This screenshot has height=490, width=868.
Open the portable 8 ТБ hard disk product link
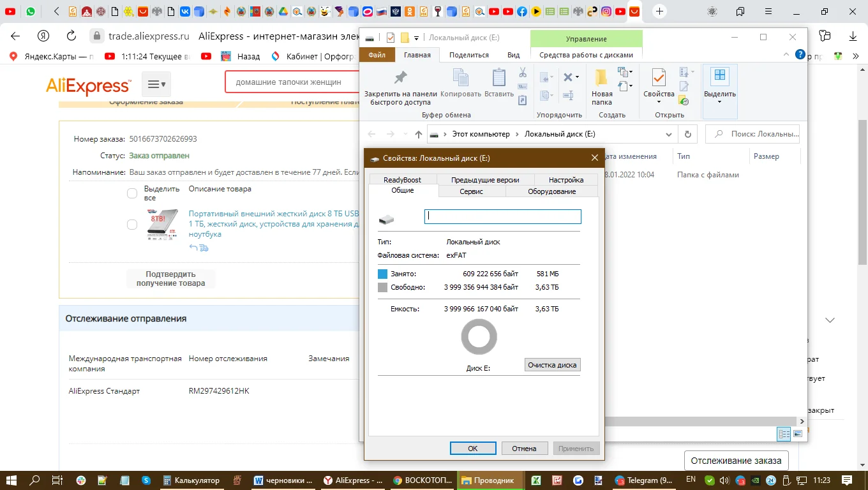click(x=274, y=224)
